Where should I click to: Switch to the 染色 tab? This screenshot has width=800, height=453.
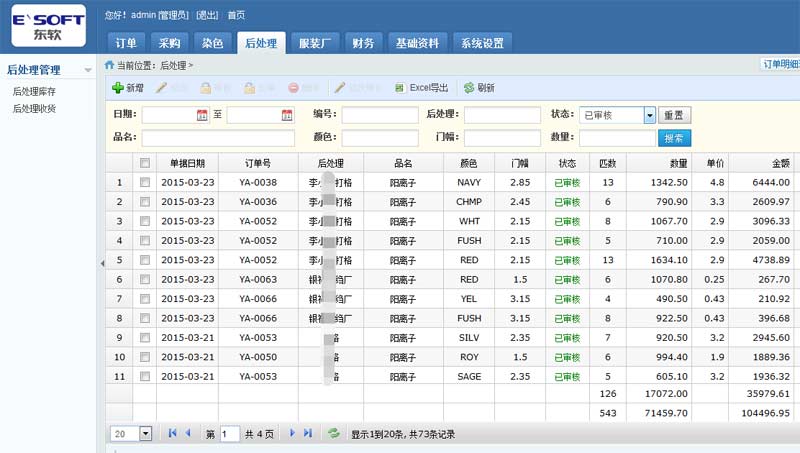pos(212,43)
